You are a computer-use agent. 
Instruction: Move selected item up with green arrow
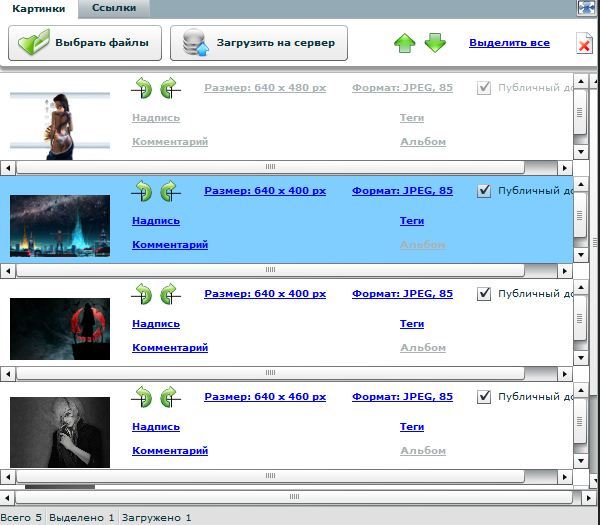[404, 43]
